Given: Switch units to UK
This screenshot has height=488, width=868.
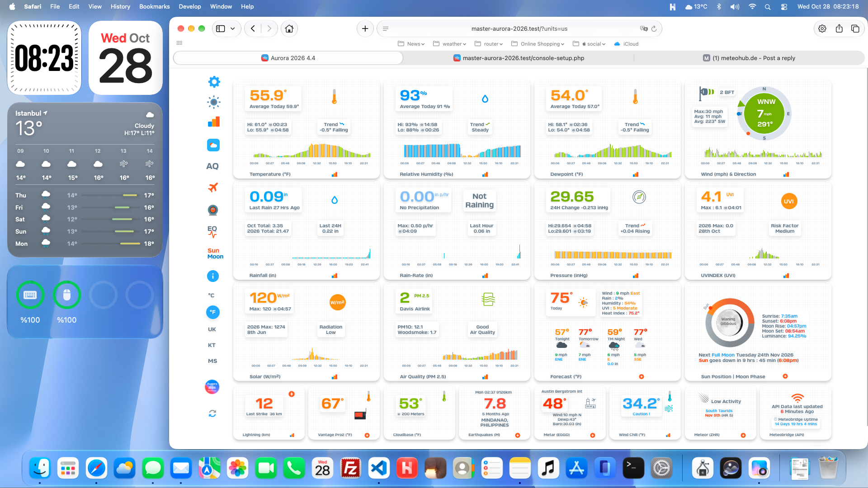Looking at the screenshot, I should 212,329.
